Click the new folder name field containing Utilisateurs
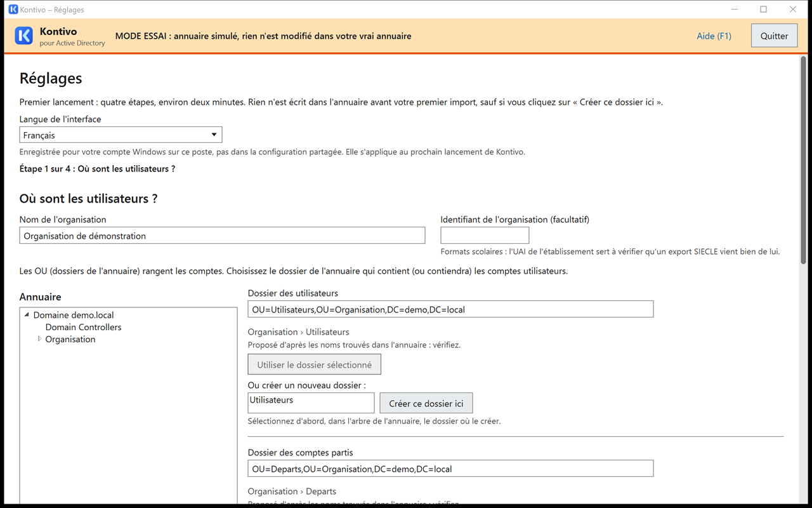This screenshot has height=508, width=812. click(311, 403)
